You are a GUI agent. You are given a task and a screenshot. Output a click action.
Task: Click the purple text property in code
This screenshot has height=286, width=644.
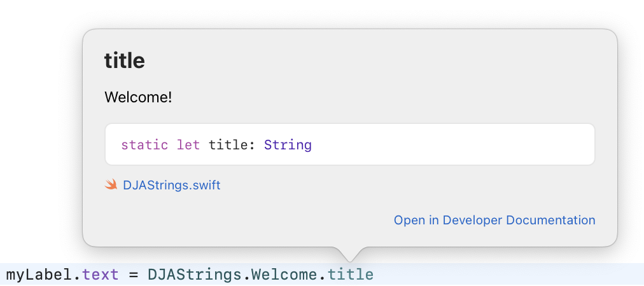point(101,275)
